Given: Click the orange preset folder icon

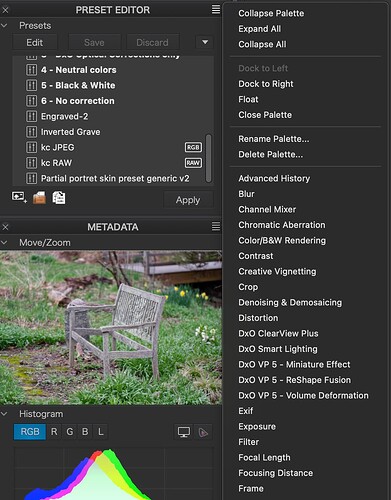Looking at the screenshot, I should pos(39,198).
